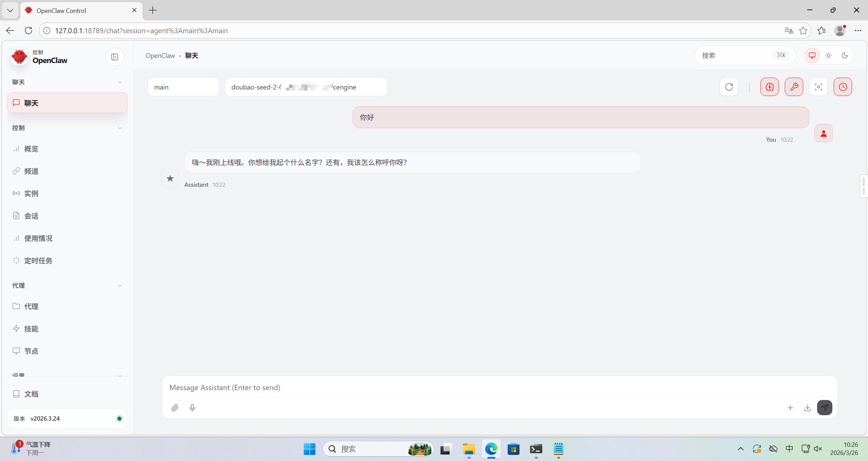Click the muted volume tray icon
Viewport: 868px width, 461px height.
click(x=818, y=449)
